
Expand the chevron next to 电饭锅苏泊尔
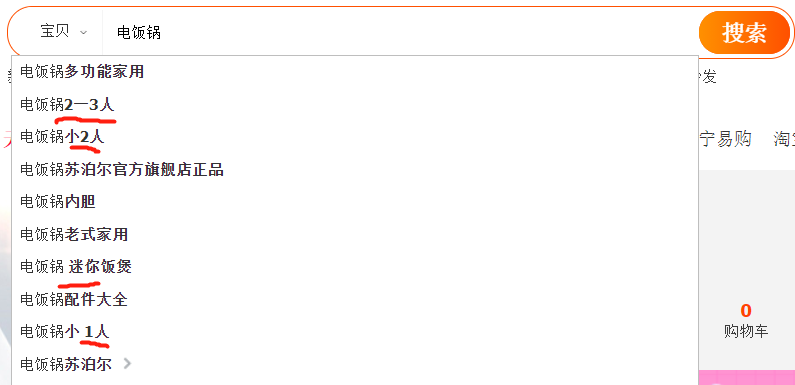tap(127, 364)
